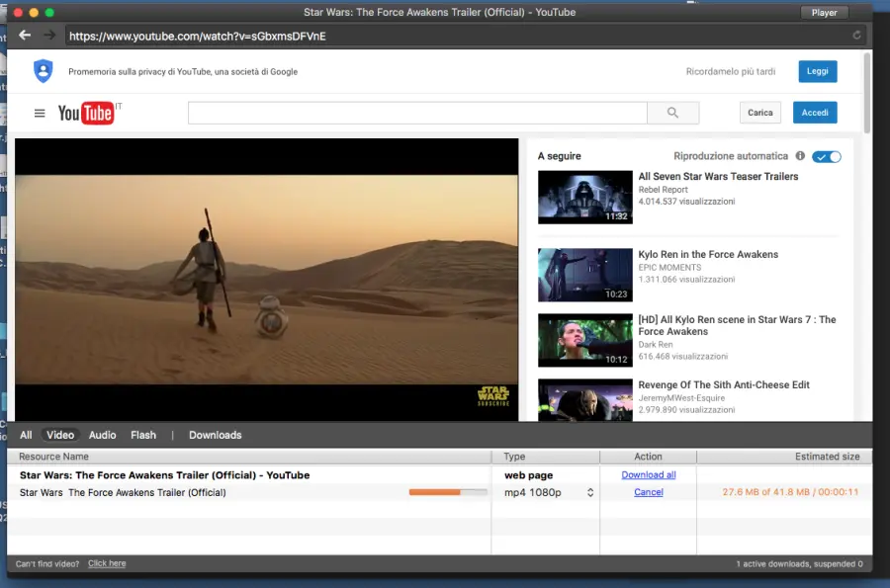
Task: Select the Flash tab
Action: point(143,434)
